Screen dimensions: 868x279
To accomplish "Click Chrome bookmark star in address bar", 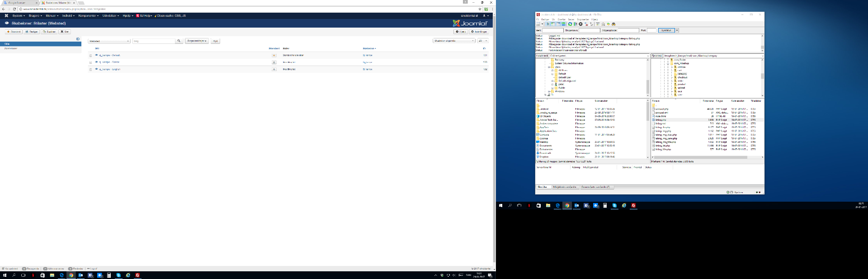I will point(480,9).
